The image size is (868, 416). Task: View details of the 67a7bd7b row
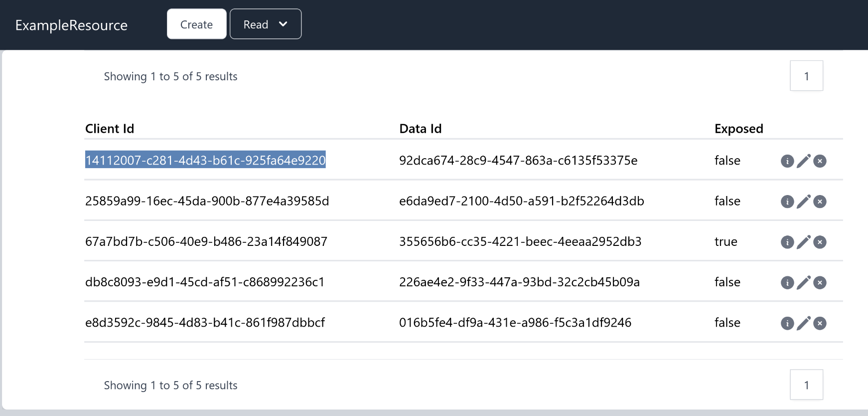click(787, 242)
